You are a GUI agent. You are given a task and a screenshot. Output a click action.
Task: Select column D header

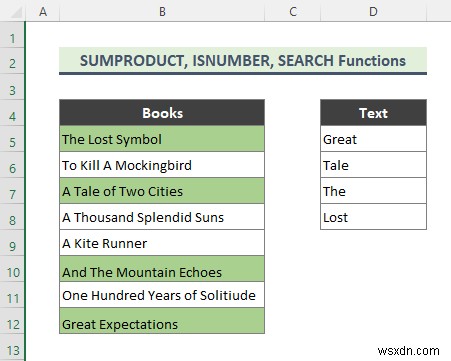373,12
